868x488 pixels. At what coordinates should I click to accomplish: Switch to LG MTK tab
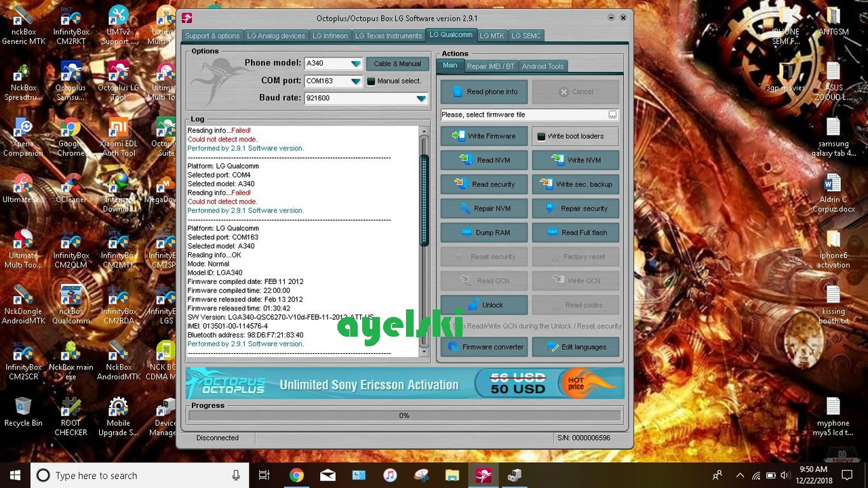click(x=492, y=36)
